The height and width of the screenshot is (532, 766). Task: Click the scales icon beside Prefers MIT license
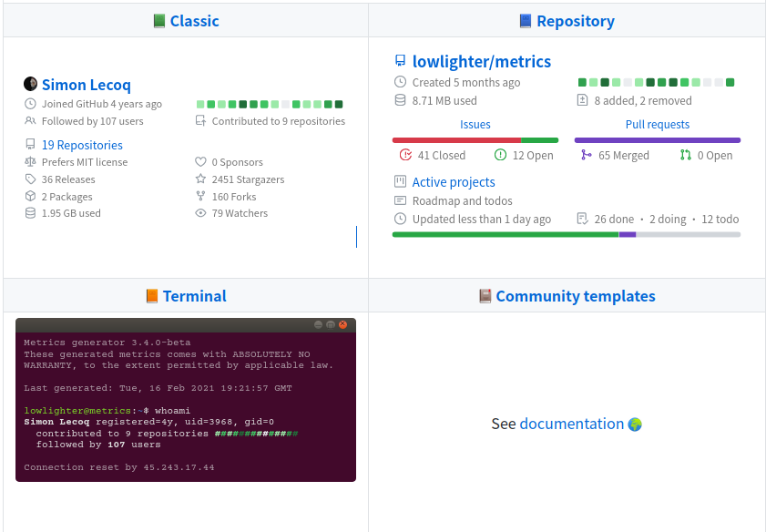coord(30,162)
